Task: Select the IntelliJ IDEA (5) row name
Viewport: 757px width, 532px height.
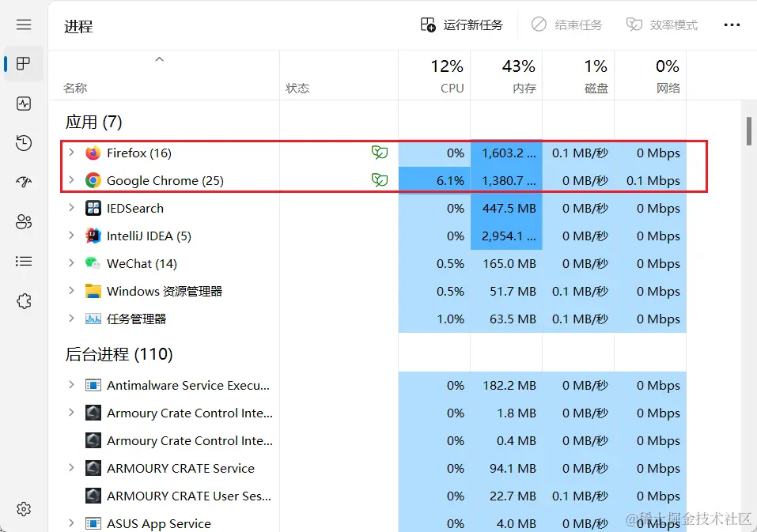Action: coord(149,236)
